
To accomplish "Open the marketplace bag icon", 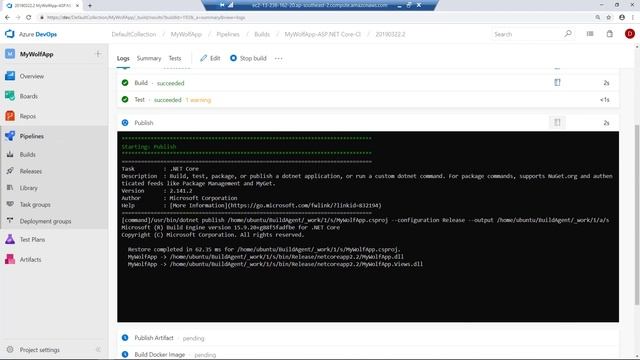I will [x=609, y=34].
